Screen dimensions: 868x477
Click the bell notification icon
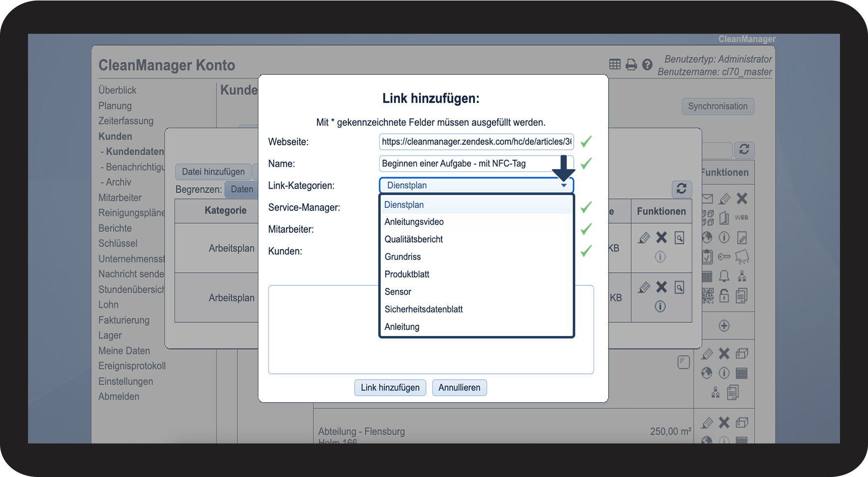724,276
